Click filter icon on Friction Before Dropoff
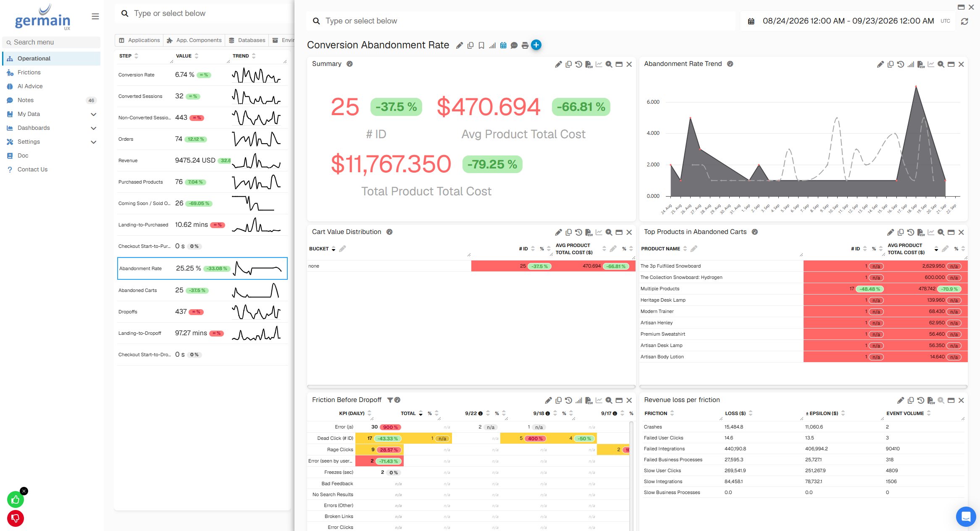Screen dimensions: 980x531 [390, 400]
